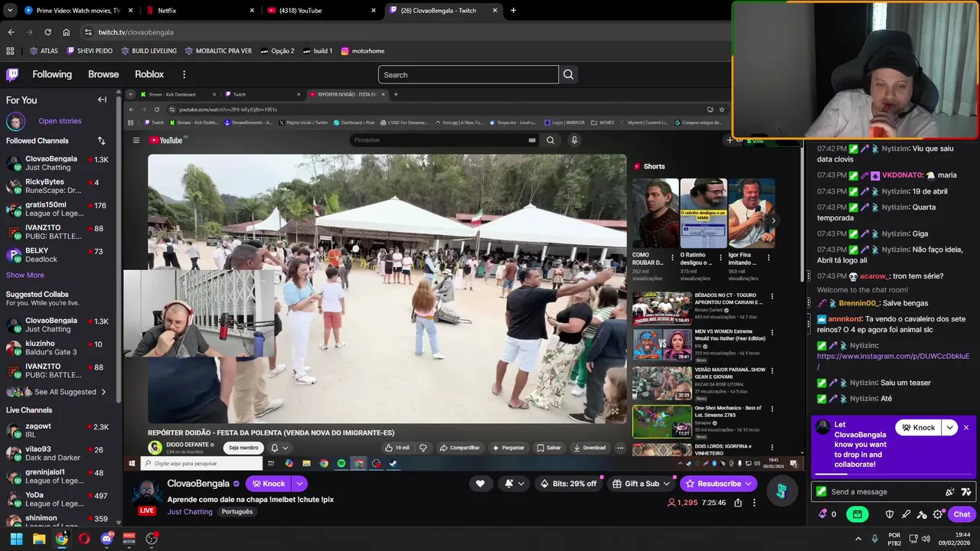Screen dimensions: 980x551
Task: Open the shield mode icon in chat
Action: (890, 514)
